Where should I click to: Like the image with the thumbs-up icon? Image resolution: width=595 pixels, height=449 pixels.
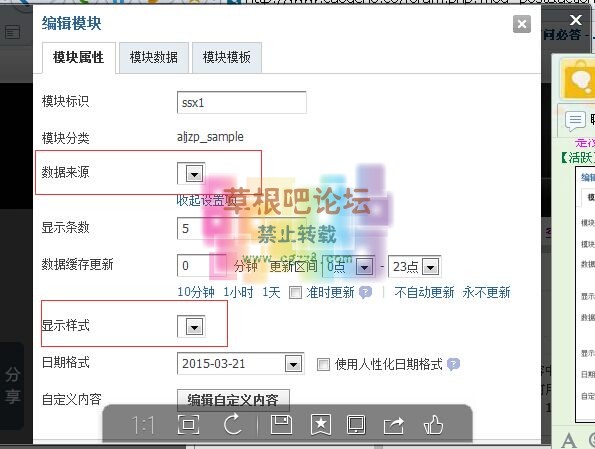pyautogui.click(x=433, y=424)
